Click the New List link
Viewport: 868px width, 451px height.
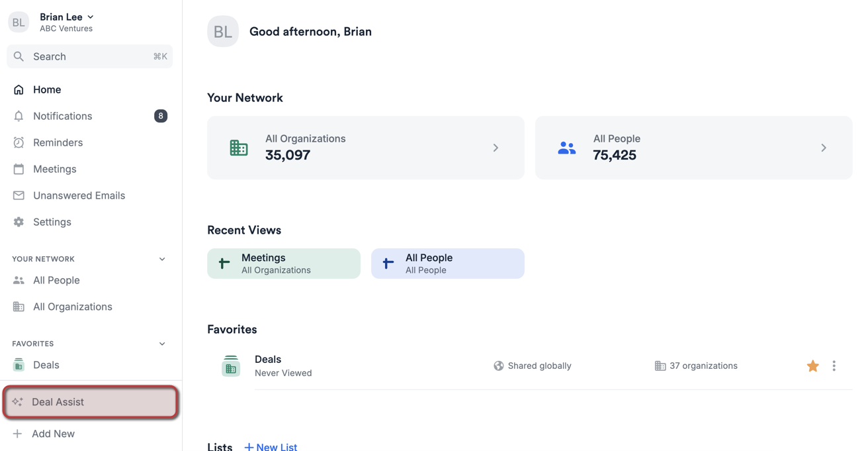(x=271, y=446)
